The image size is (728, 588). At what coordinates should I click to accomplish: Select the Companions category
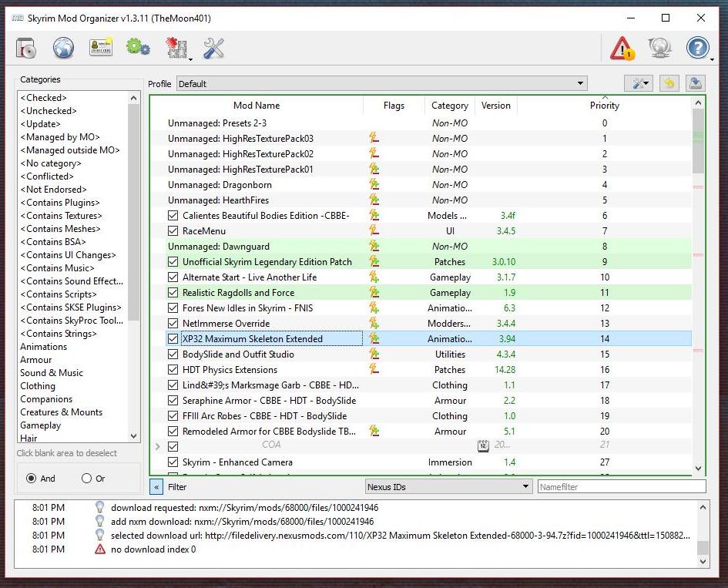46,399
